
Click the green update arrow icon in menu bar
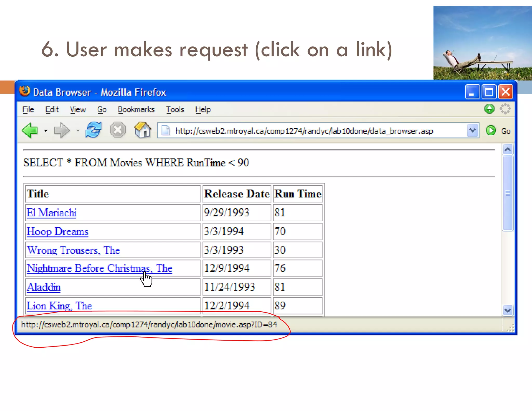pyautogui.click(x=489, y=109)
